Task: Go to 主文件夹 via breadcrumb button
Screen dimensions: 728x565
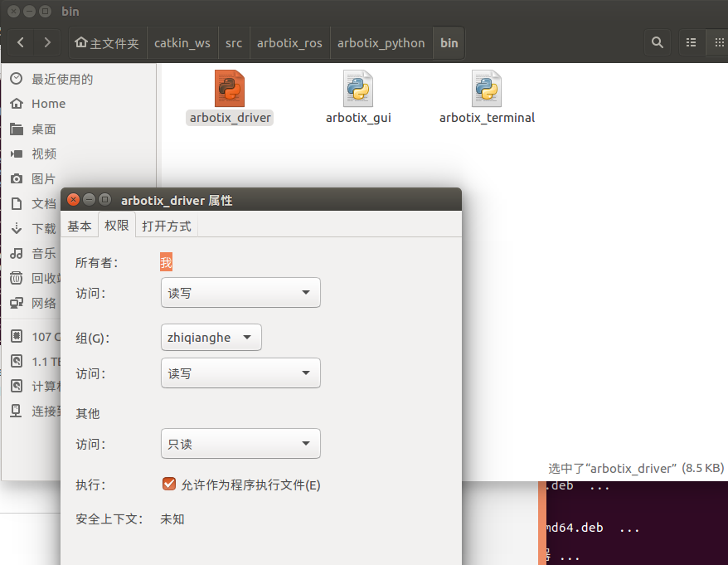Action: [107, 42]
